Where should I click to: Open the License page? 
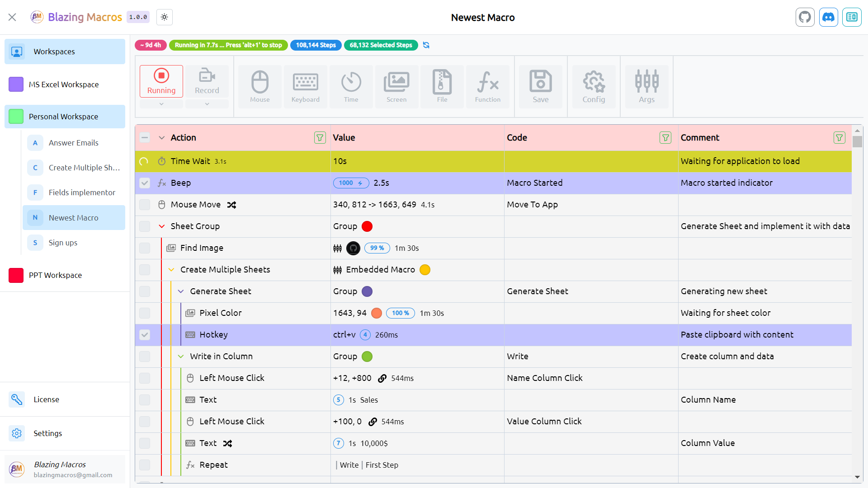[65, 399]
